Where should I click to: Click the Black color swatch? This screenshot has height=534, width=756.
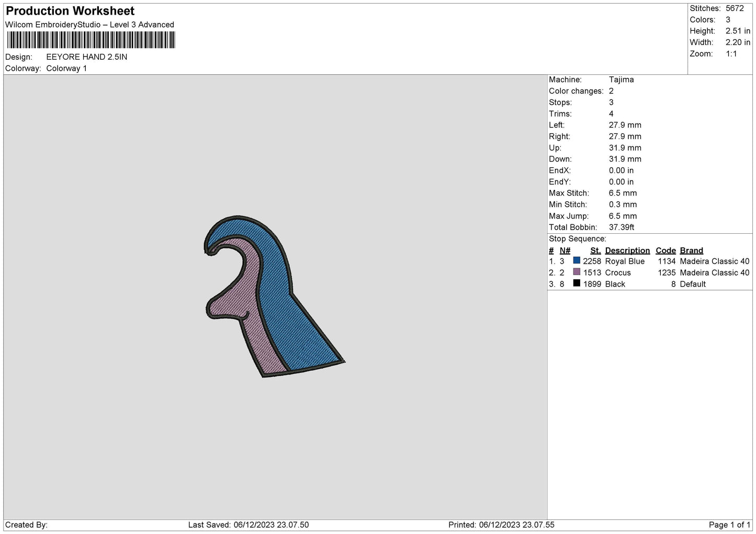pos(577,283)
